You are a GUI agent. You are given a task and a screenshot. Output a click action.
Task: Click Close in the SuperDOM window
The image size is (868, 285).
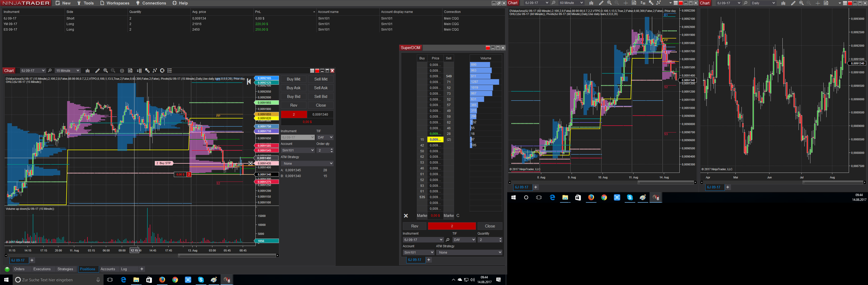pyautogui.click(x=490, y=226)
